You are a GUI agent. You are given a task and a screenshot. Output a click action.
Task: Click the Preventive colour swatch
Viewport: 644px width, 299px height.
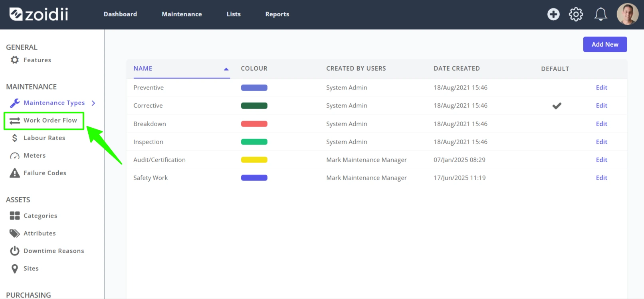[x=254, y=88]
